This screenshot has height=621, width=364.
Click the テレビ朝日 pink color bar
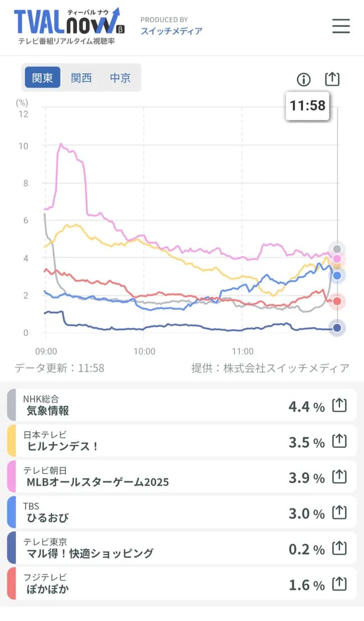[12, 477]
